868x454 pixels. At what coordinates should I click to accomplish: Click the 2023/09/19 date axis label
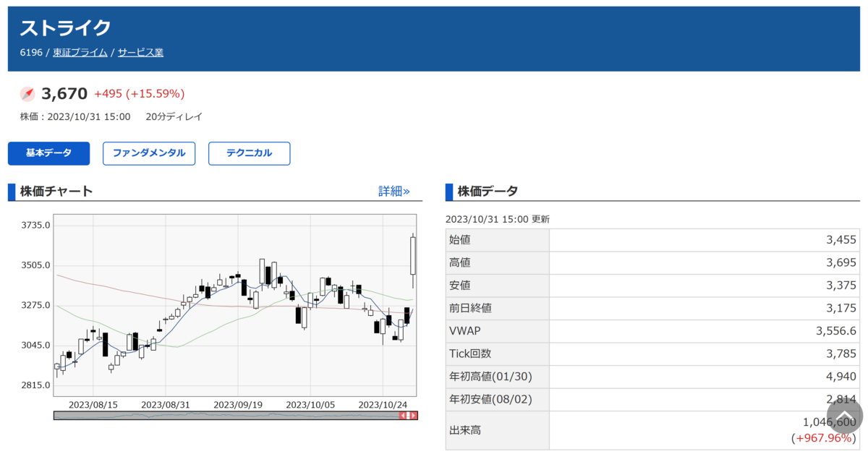coord(237,405)
